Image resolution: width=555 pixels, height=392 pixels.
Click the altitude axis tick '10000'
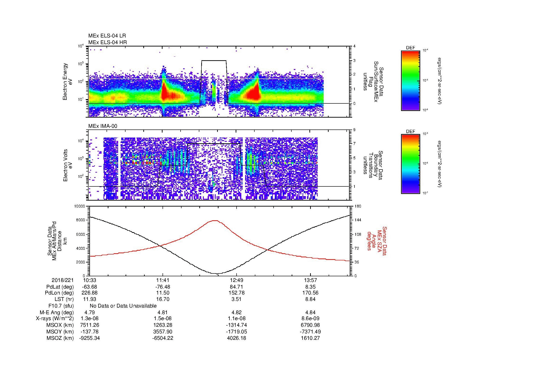80,206
